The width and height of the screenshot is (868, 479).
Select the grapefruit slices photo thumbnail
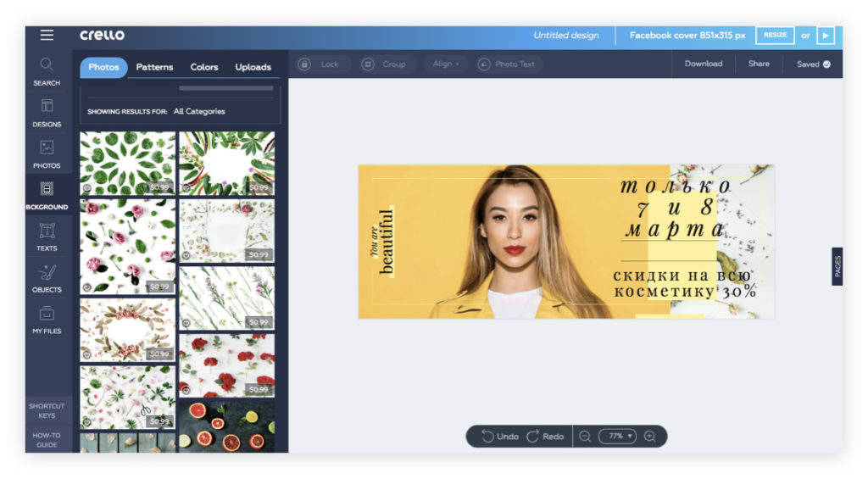tap(226, 426)
